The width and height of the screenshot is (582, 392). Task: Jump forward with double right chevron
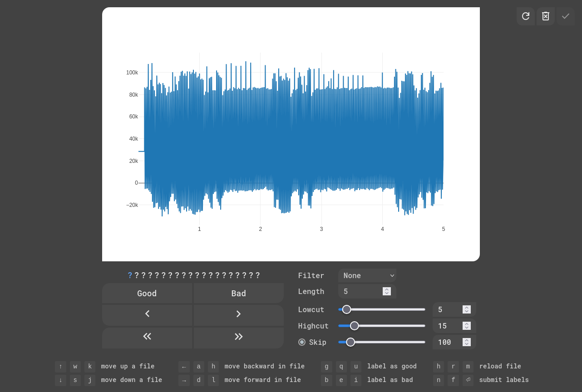239,336
